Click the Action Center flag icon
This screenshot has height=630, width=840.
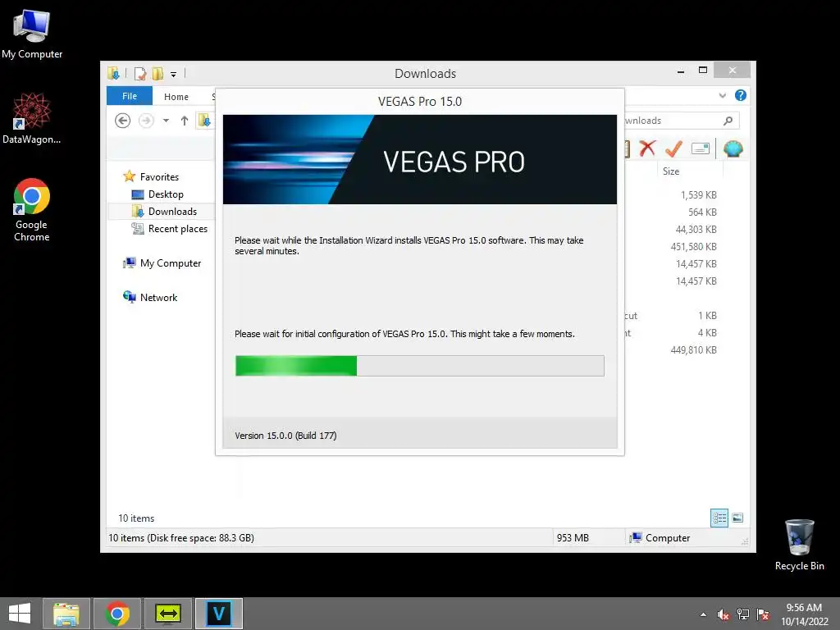[763, 614]
